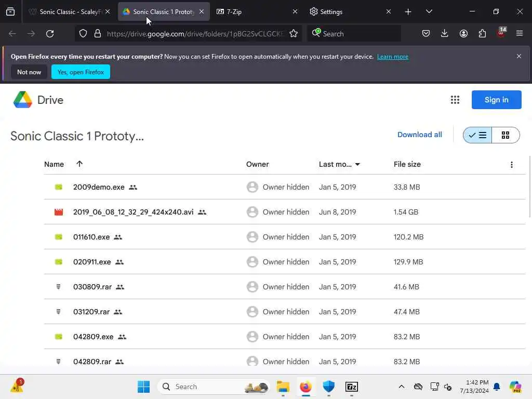Open Last modified column dropdown

pos(357,165)
